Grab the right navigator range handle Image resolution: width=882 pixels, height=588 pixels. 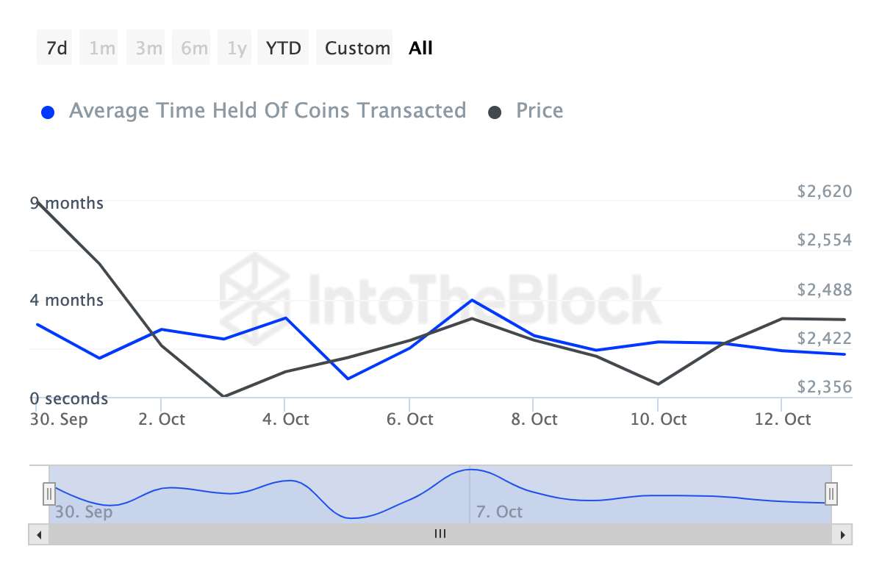(x=831, y=493)
